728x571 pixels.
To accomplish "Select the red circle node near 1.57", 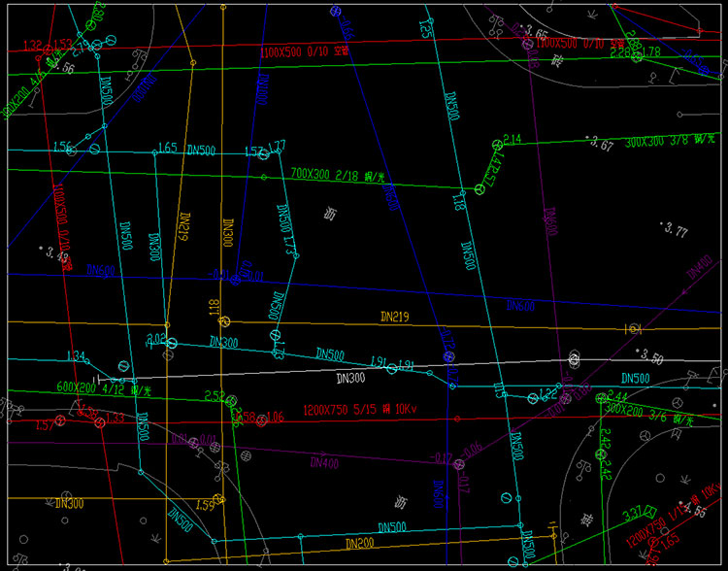I will click(x=60, y=420).
